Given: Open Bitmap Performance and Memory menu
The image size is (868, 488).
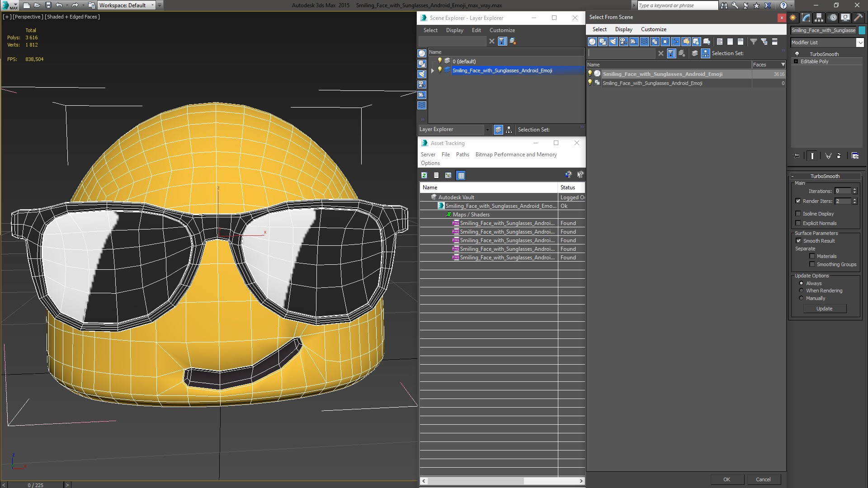Looking at the screenshot, I should (x=516, y=155).
